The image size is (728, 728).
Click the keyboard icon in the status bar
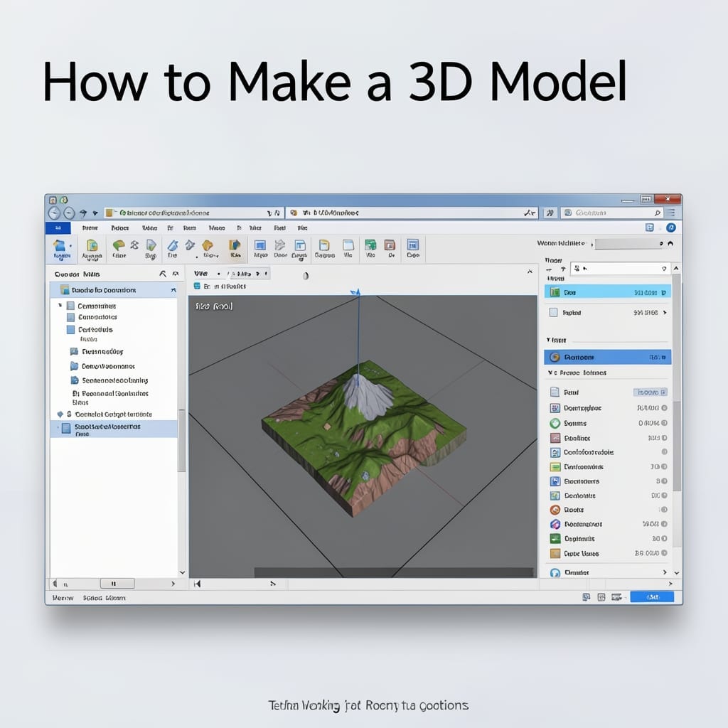tap(616, 597)
